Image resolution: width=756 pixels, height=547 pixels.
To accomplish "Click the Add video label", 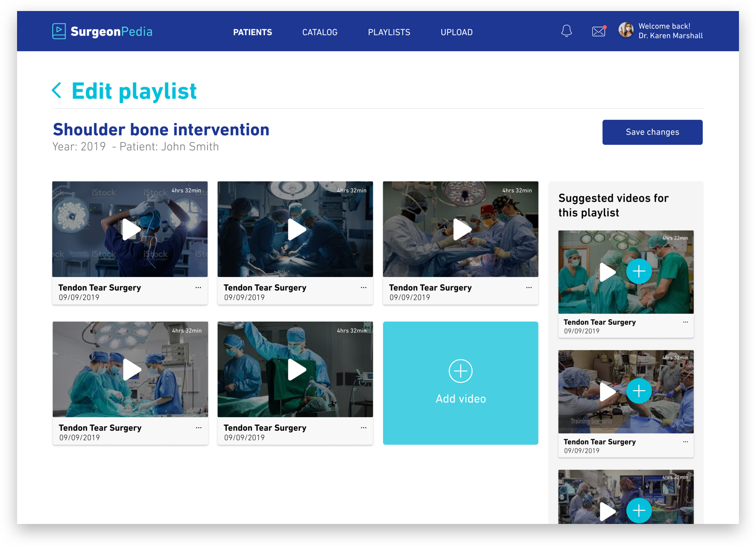I will (461, 399).
